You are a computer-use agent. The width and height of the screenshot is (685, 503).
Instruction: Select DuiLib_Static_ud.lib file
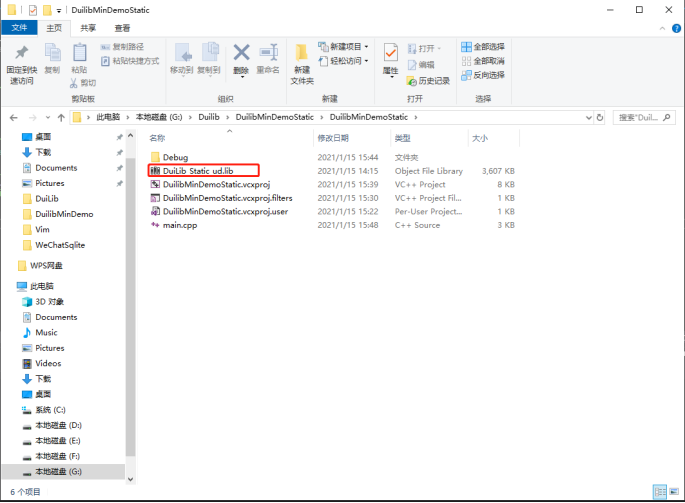198,171
